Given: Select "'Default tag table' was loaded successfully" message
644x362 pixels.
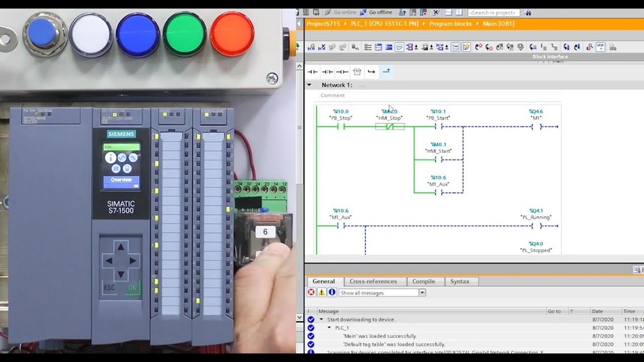Looking at the screenshot, I should point(394,344).
